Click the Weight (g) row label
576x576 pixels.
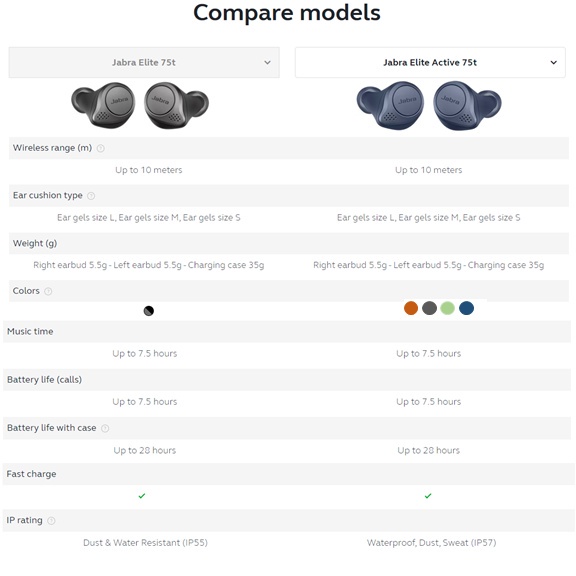pyautogui.click(x=35, y=244)
